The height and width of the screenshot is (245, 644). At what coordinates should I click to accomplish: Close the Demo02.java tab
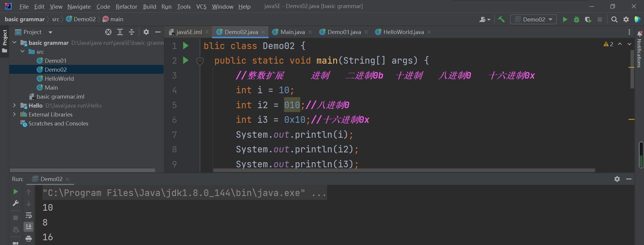pos(263,32)
